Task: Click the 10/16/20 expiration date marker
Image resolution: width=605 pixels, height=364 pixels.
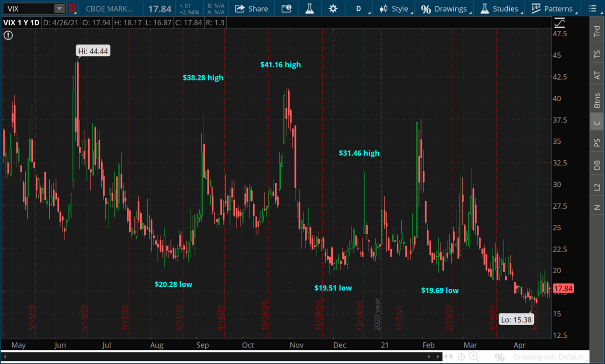Action: [x=264, y=316]
